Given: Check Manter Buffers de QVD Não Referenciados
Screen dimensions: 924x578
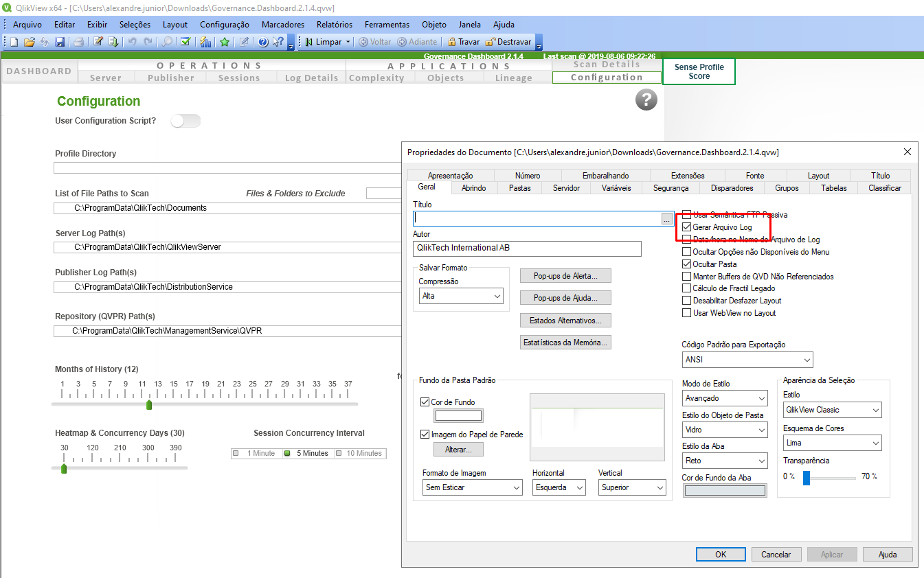Looking at the screenshot, I should pos(686,277).
